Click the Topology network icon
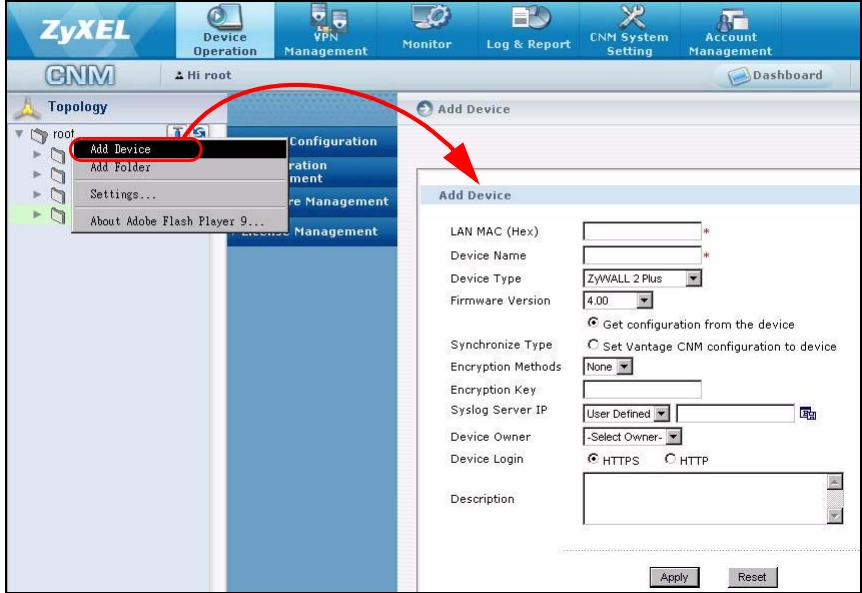 click(27, 108)
